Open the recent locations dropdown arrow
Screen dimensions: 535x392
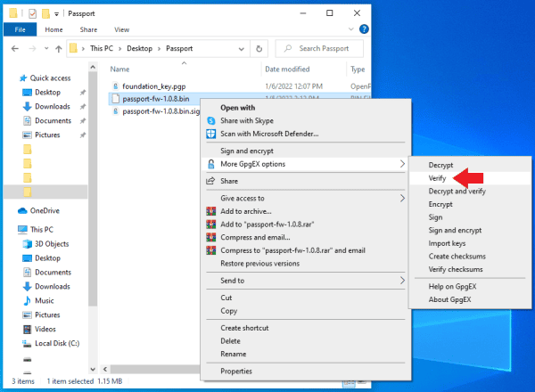coord(46,48)
